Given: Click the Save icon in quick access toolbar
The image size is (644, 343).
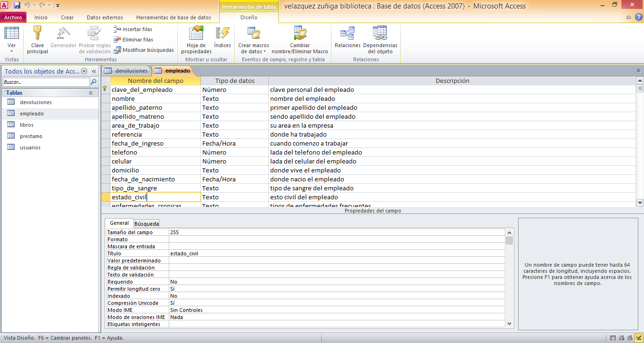Looking at the screenshot, I should tap(17, 5).
